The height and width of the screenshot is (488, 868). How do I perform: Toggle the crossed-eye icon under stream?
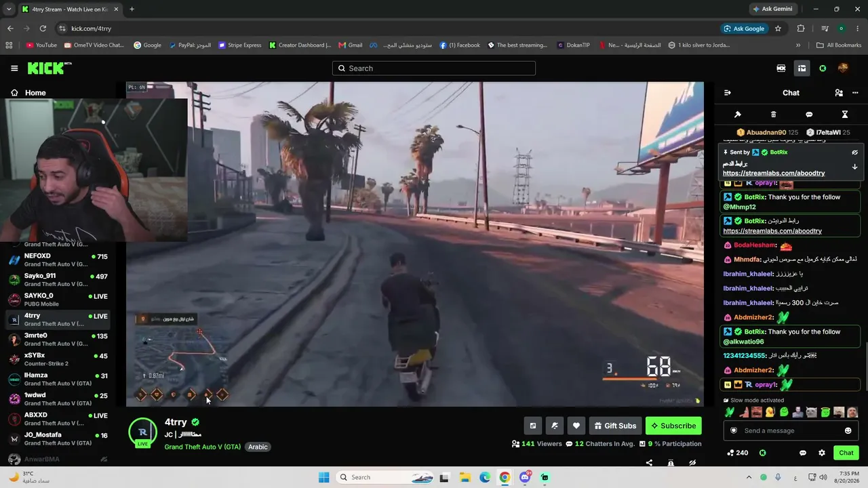(x=692, y=463)
